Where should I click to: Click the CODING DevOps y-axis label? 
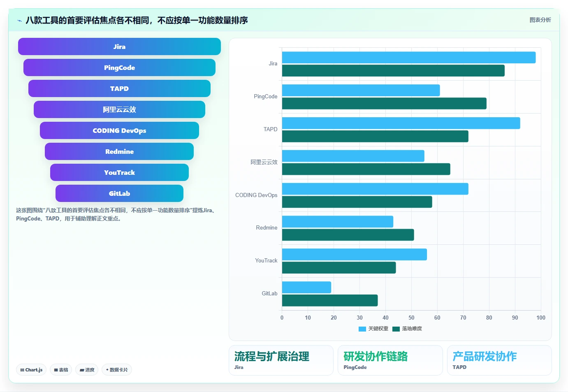(256, 195)
